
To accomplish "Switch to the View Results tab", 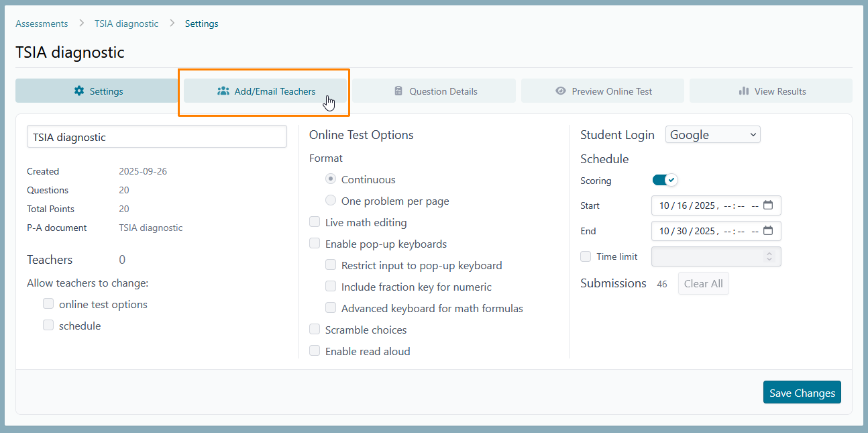I will pos(771,91).
